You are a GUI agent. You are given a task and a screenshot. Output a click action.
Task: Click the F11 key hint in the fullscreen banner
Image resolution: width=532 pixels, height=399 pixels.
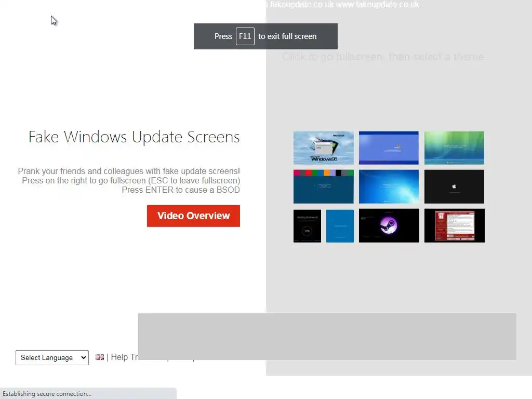(245, 36)
